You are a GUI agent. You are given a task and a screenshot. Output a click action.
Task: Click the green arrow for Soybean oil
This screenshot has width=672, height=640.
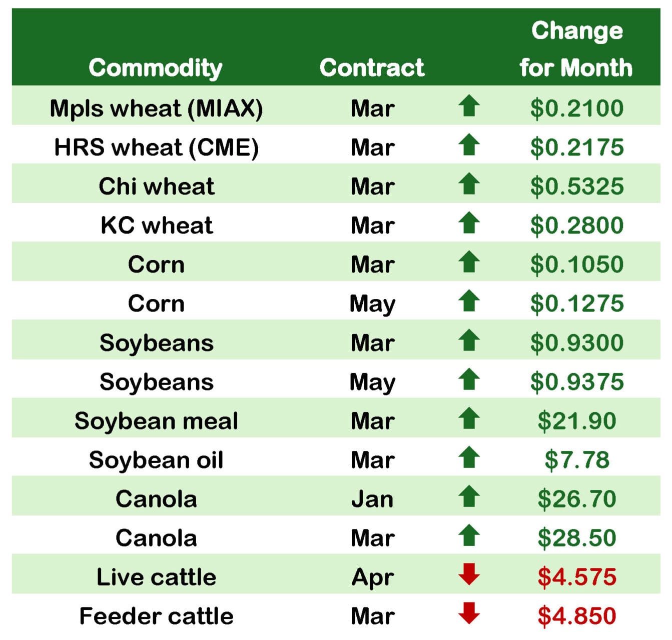point(469,457)
